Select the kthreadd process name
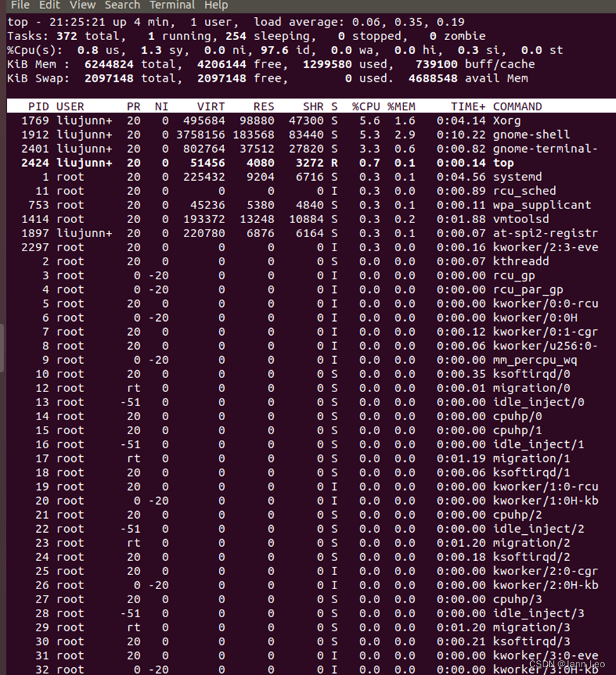616x675 pixels. (521, 261)
